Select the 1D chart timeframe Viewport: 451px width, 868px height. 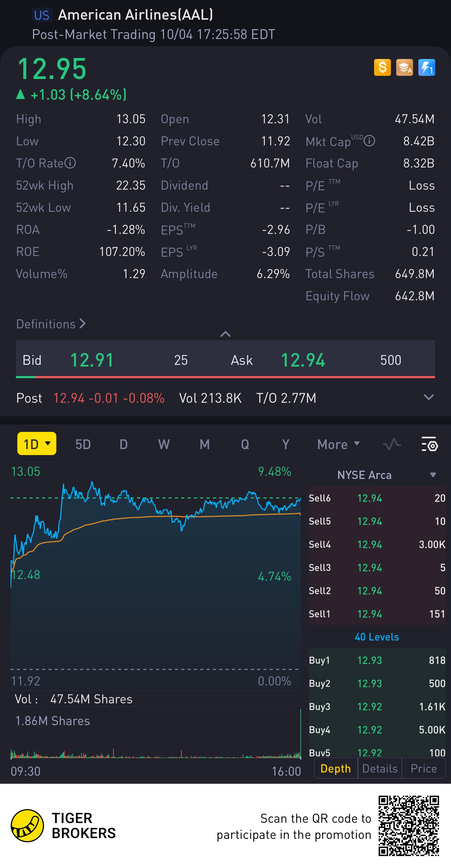(37, 444)
